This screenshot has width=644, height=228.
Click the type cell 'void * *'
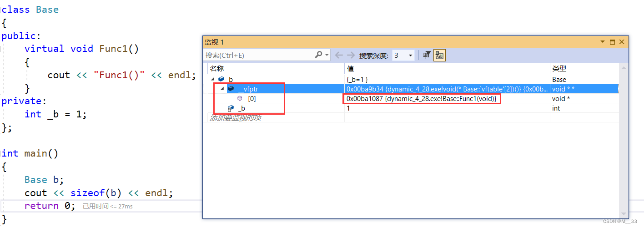coord(563,89)
